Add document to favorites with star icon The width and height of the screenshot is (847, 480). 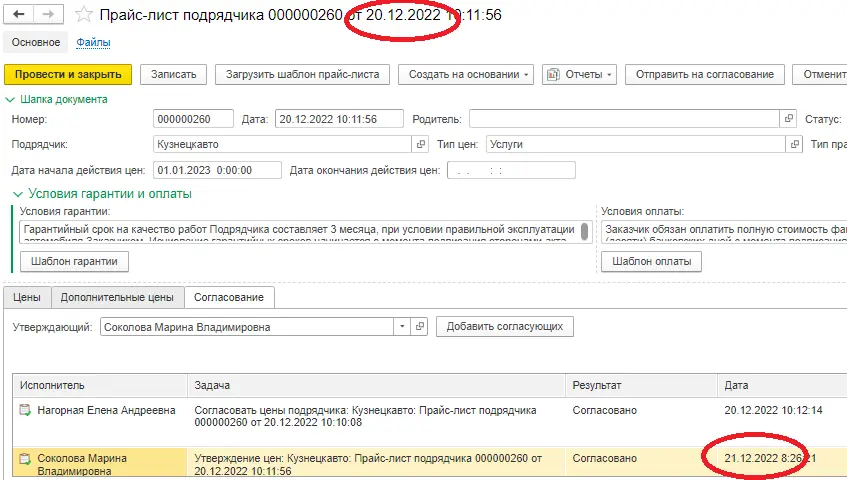(x=85, y=15)
